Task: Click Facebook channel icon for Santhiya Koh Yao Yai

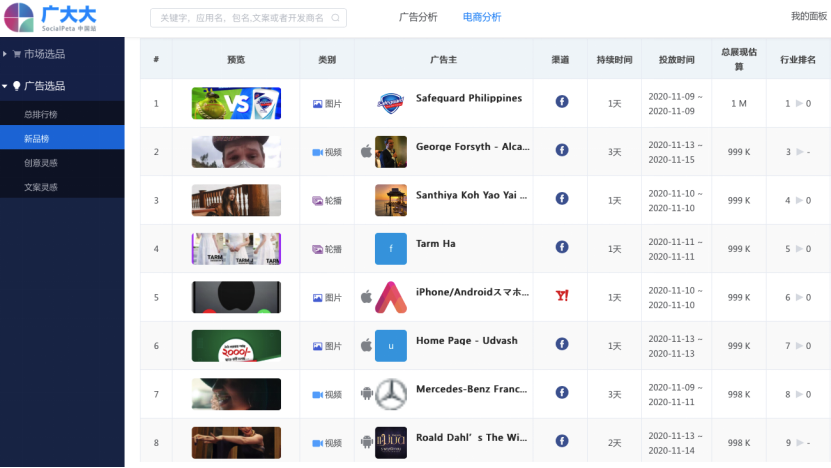Action: pos(562,198)
